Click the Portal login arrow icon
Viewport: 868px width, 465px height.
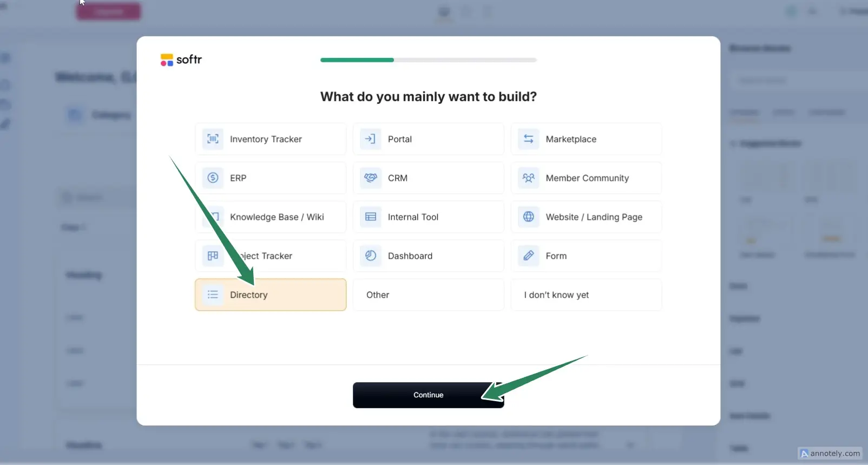[371, 139]
